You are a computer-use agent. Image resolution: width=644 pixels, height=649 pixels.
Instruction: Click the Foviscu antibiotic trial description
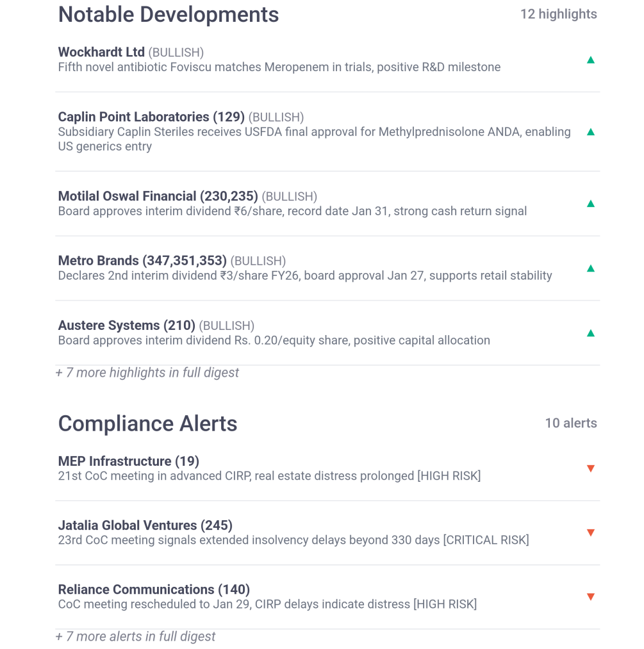pos(279,67)
